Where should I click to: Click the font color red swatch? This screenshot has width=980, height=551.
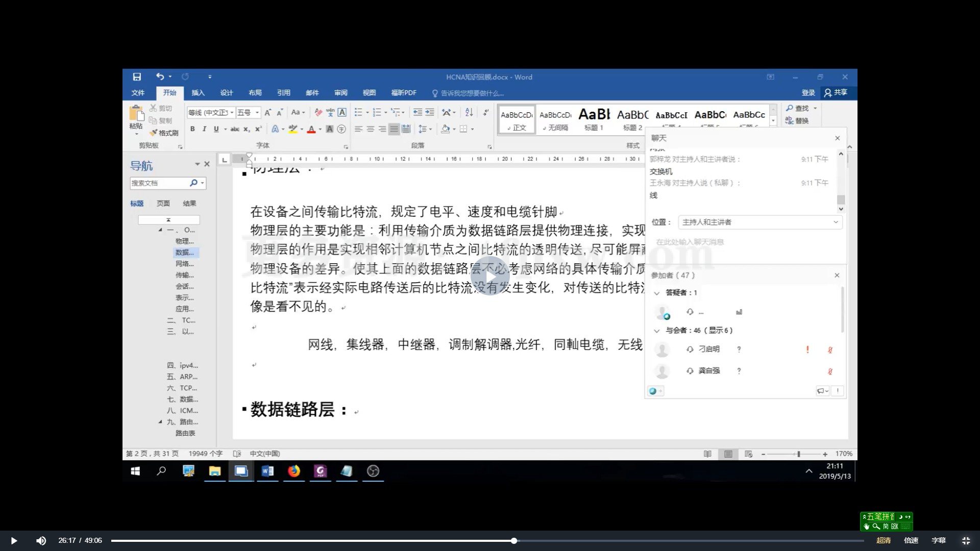point(310,129)
